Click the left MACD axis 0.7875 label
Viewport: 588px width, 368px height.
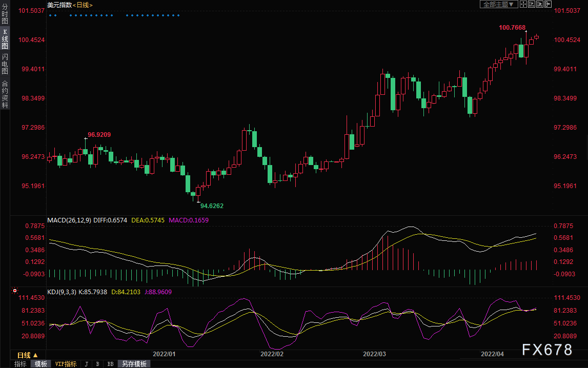(35, 226)
